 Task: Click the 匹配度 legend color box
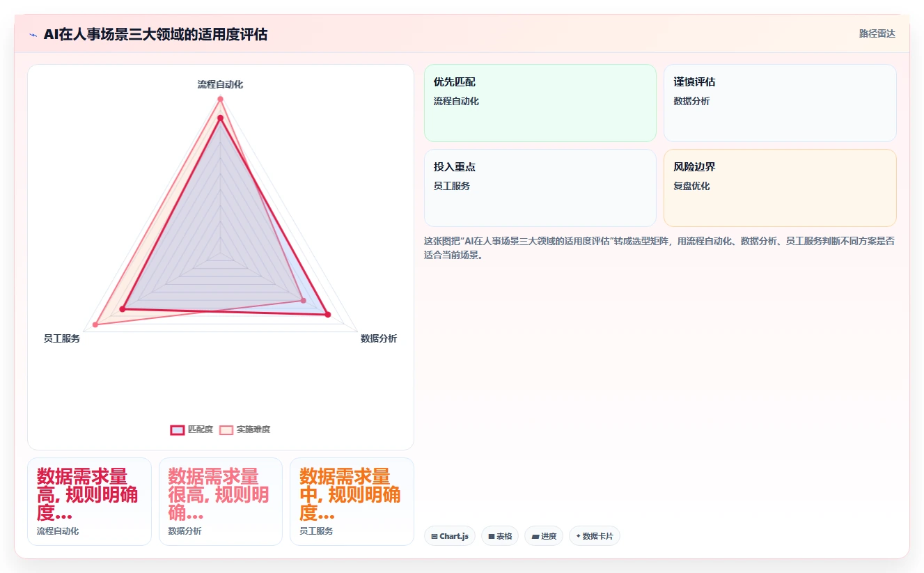178,430
